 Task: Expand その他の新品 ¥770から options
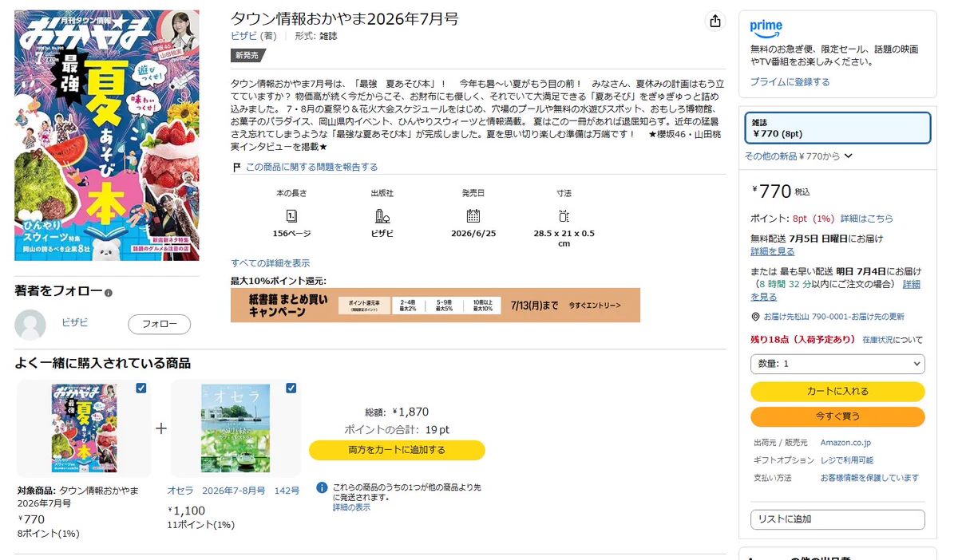798,156
